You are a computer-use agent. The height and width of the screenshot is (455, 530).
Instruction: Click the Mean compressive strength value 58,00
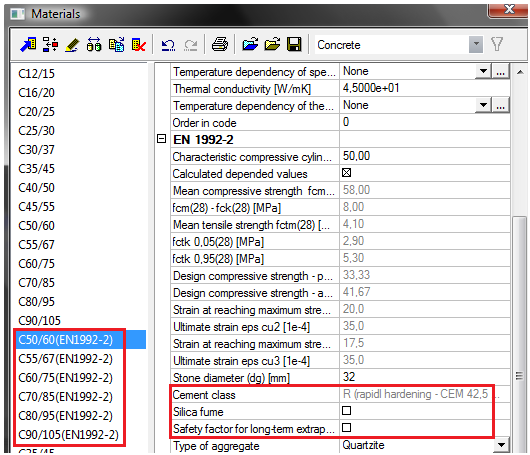tap(425, 190)
